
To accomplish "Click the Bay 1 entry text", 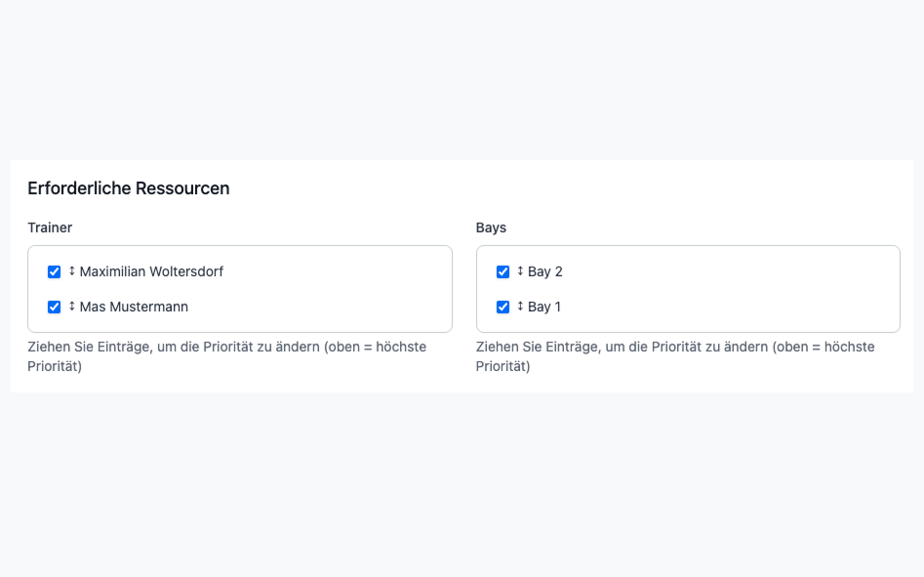I will (545, 307).
